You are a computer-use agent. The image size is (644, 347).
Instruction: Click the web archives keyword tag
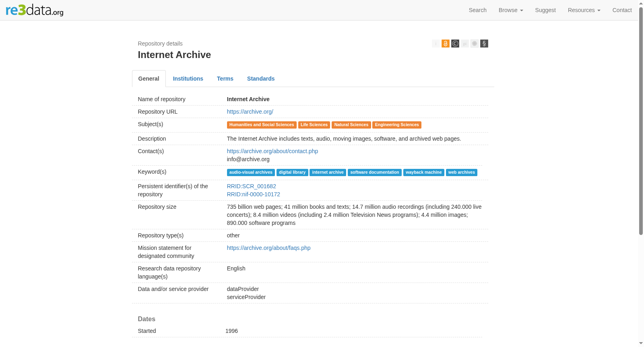(462, 172)
